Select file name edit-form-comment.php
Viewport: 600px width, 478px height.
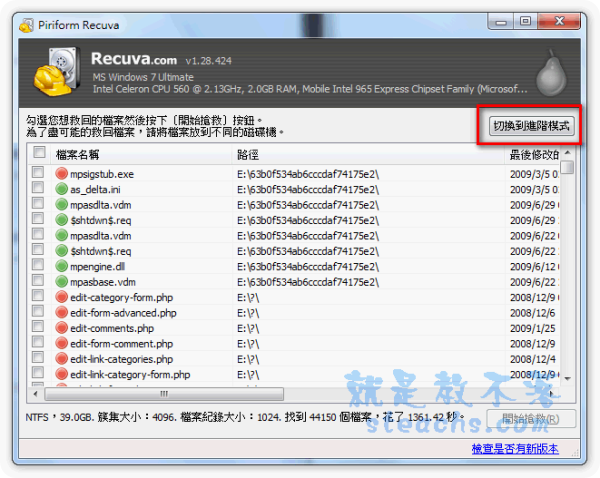click(121, 344)
